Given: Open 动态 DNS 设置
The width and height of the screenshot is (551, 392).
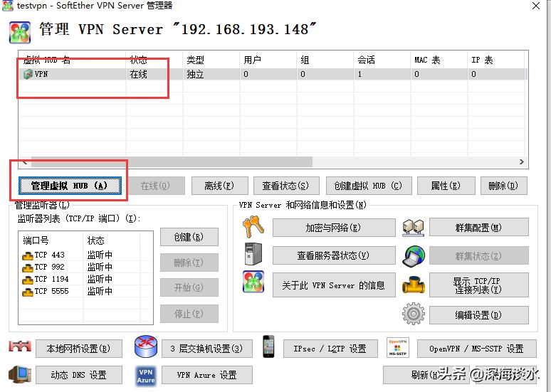Looking at the screenshot, I should click(x=79, y=375).
